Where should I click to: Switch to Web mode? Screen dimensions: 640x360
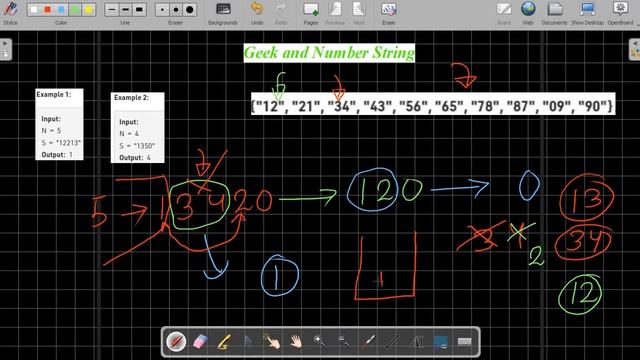pos(528,13)
